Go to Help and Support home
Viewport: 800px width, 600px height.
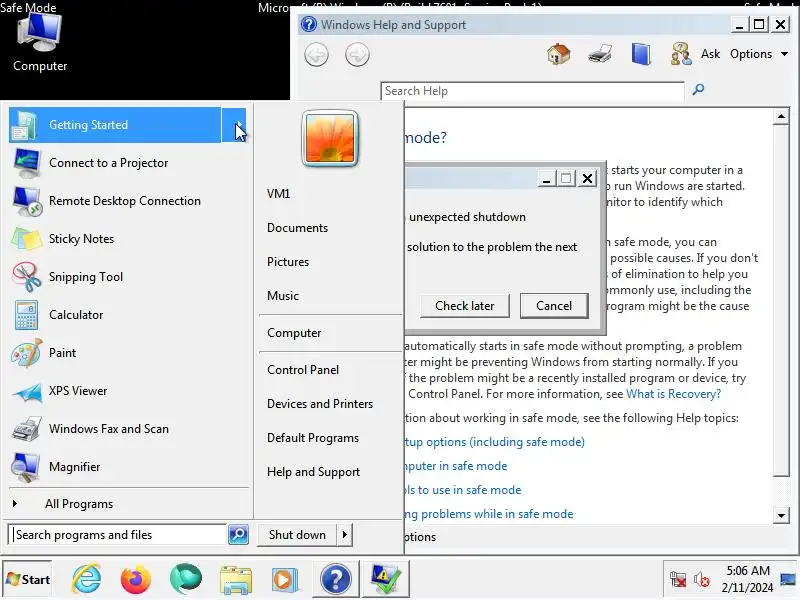(x=559, y=54)
